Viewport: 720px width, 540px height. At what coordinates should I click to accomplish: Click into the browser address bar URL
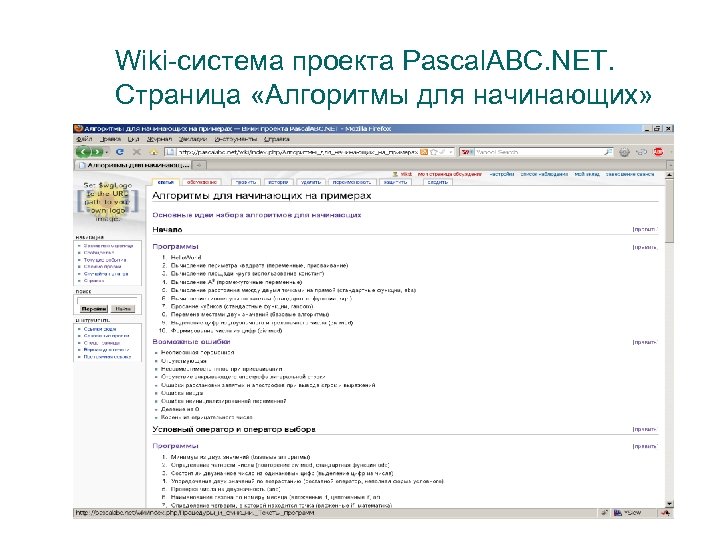298,152
